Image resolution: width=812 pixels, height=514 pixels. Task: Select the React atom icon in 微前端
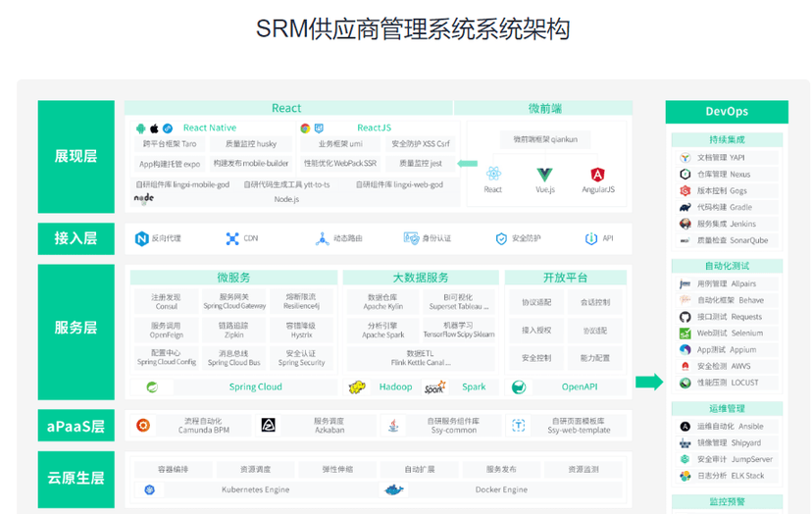click(x=493, y=174)
